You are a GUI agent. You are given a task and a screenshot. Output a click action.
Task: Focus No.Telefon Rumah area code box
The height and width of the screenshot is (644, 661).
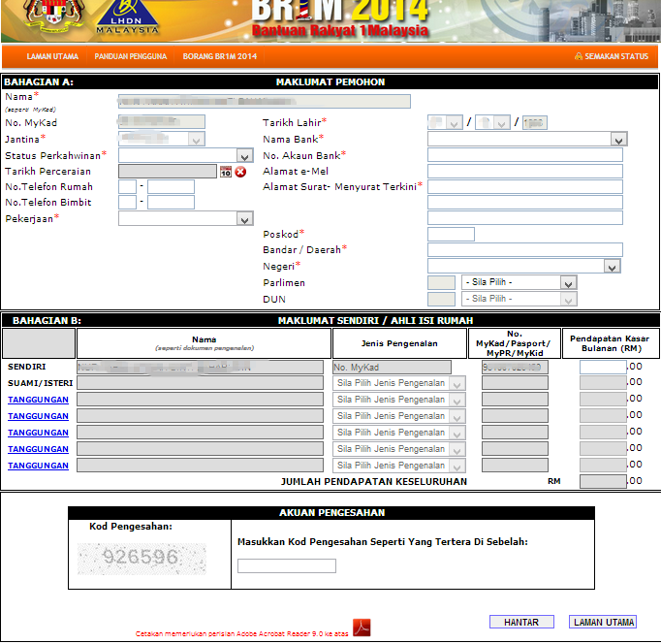coord(127,187)
